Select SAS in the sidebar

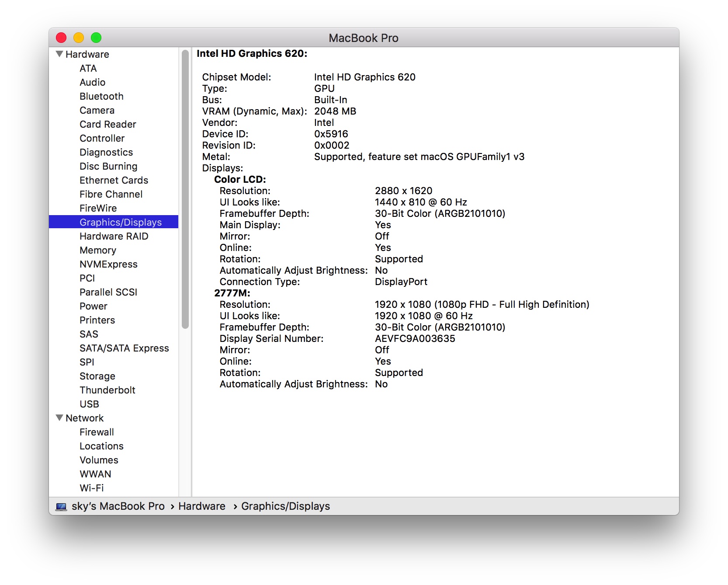tap(89, 334)
